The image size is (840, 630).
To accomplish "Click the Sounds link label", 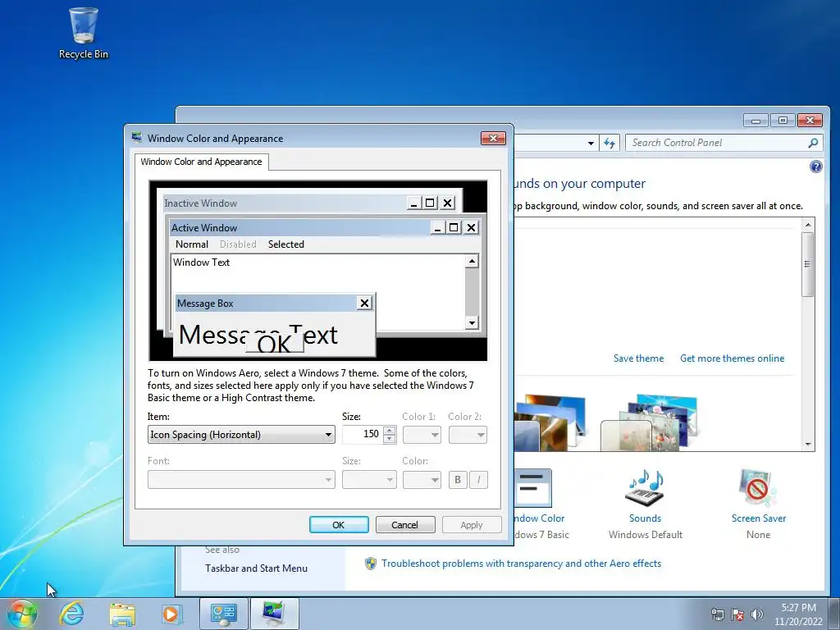I will [x=645, y=518].
